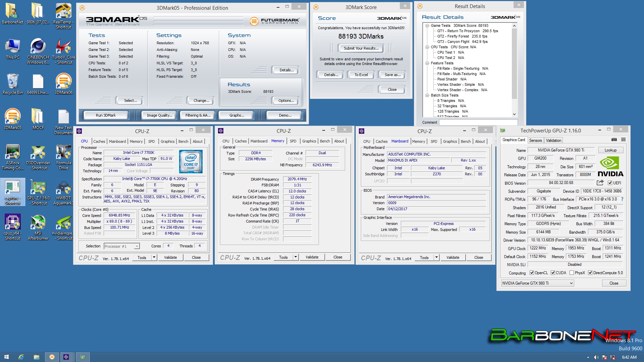Screen dimensions: 644x362
Task: Open Formula Drive desktop icon
Action: pos(63,157)
